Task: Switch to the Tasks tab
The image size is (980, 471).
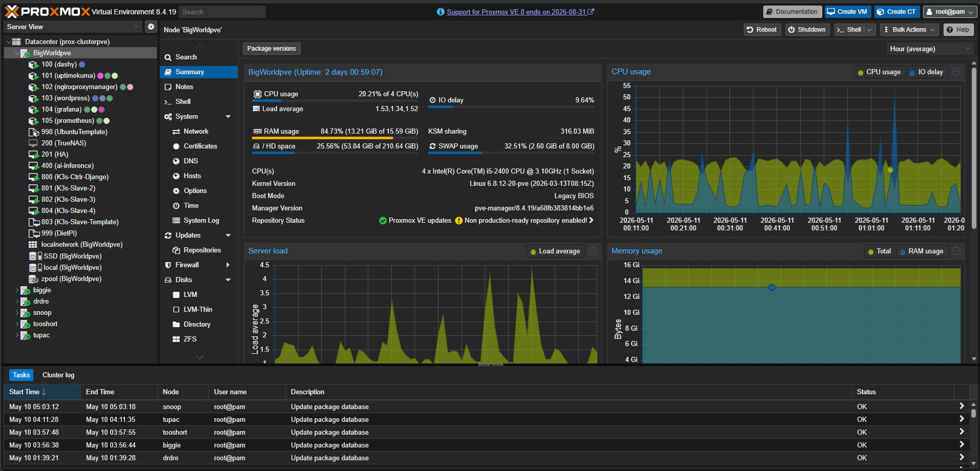Action: (22, 375)
